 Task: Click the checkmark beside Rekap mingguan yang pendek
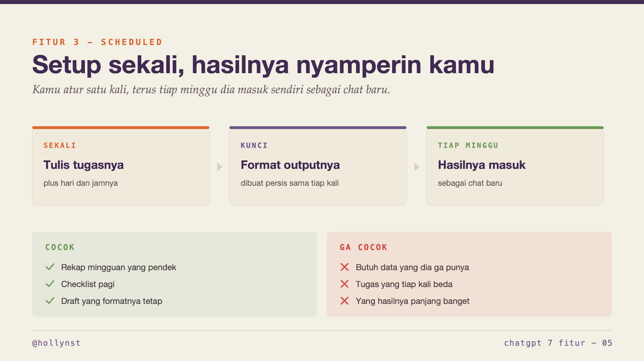coord(50,267)
